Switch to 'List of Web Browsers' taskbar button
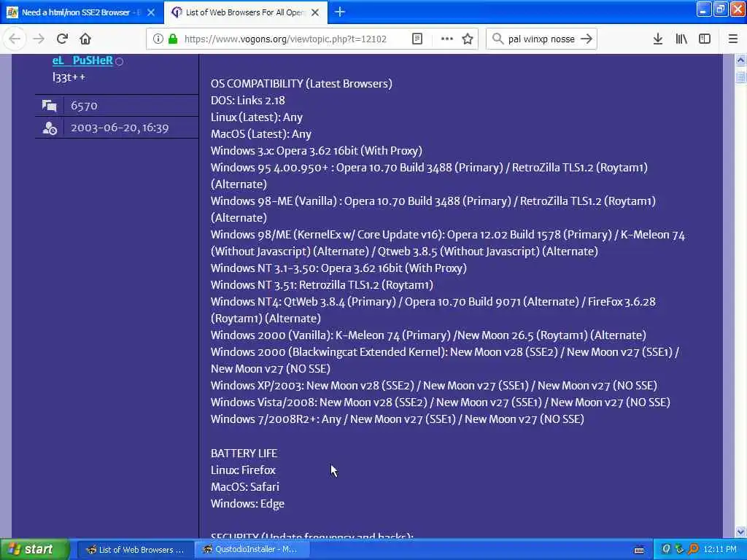The image size is (747, 560). [135, 550]
